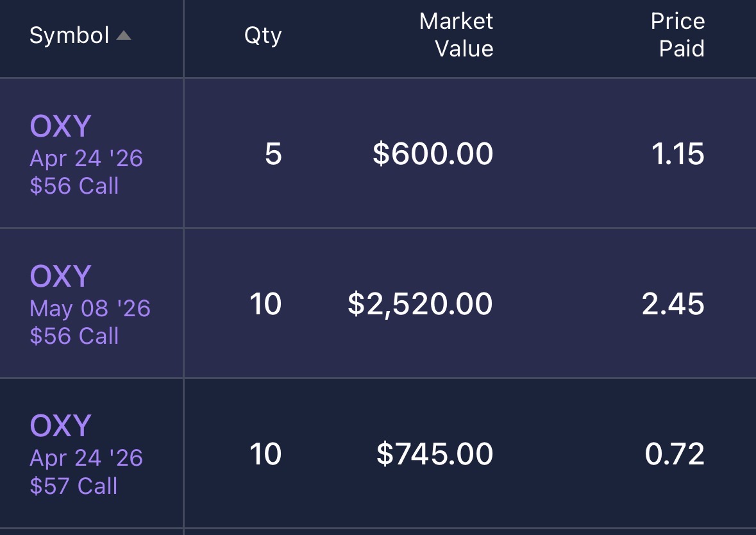Open the OXY May 08 '26 $56 Call link

click(x=61, y=276)
